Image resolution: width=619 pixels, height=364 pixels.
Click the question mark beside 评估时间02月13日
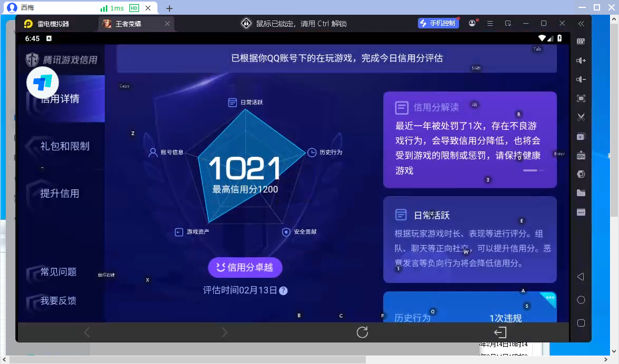[283, 290]
